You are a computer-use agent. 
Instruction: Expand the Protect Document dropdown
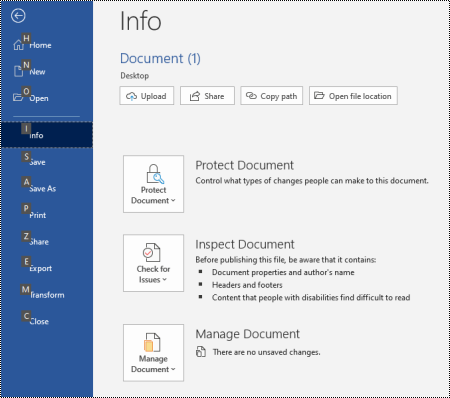[x=153, y=184]
